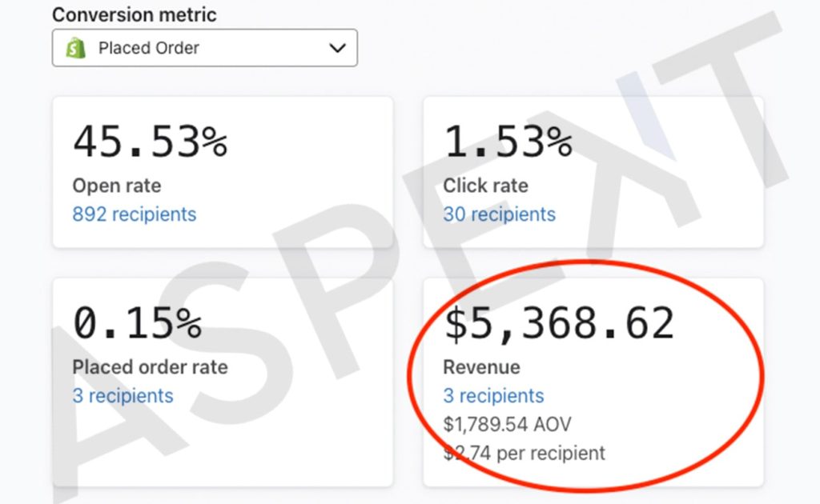Click the Click rate label
Image resolution: width=820 pixels, height=504 pixels.
point(486,186)
